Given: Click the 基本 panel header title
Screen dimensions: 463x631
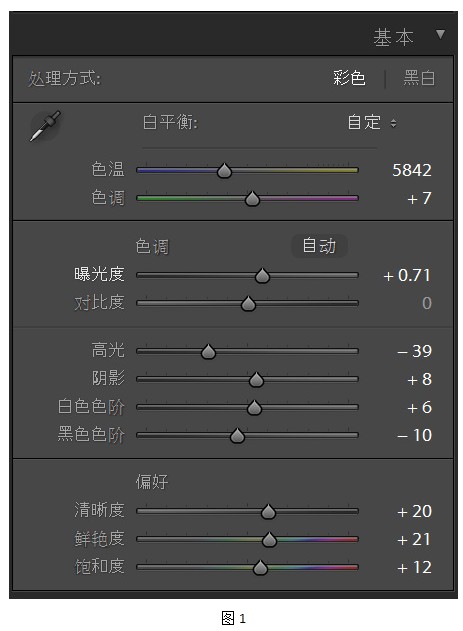Looking at the screenshot, I should [x=393, y=38].
